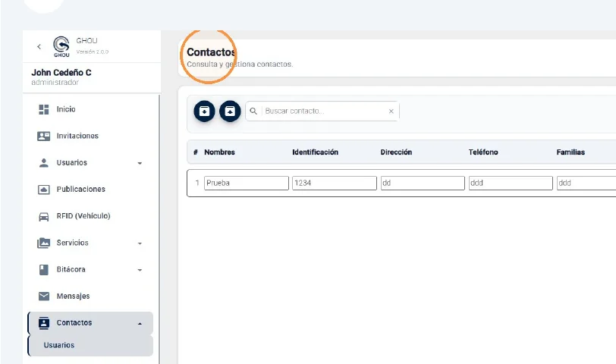Click the Identificación column header
616x364 pixels.
(x=315, y=152)
